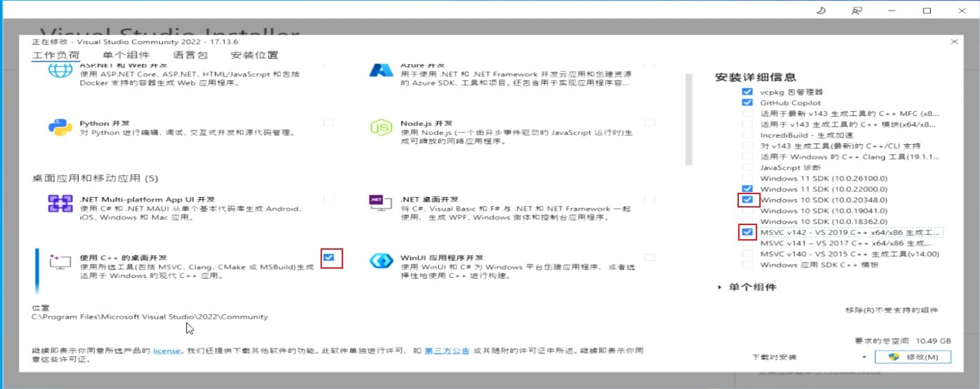Check the C++/CLI 支持 for v143 component
The image size is (980, 389).
pos(747,146)
